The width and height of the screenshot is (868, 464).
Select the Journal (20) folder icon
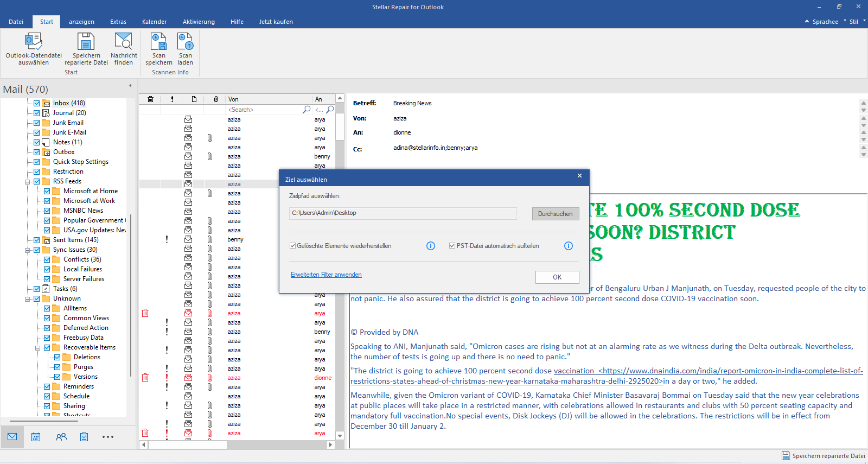pos(46,113)
